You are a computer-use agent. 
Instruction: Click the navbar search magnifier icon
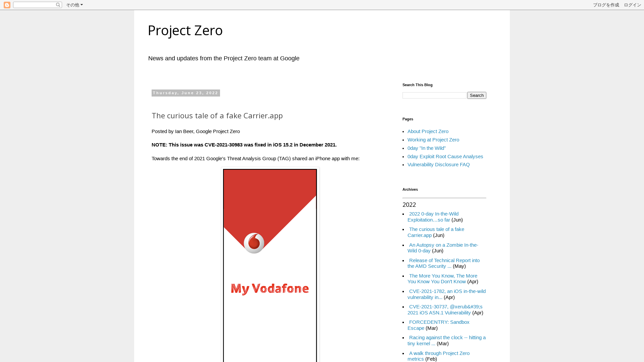pyautogui.click(x=58, y=5)
